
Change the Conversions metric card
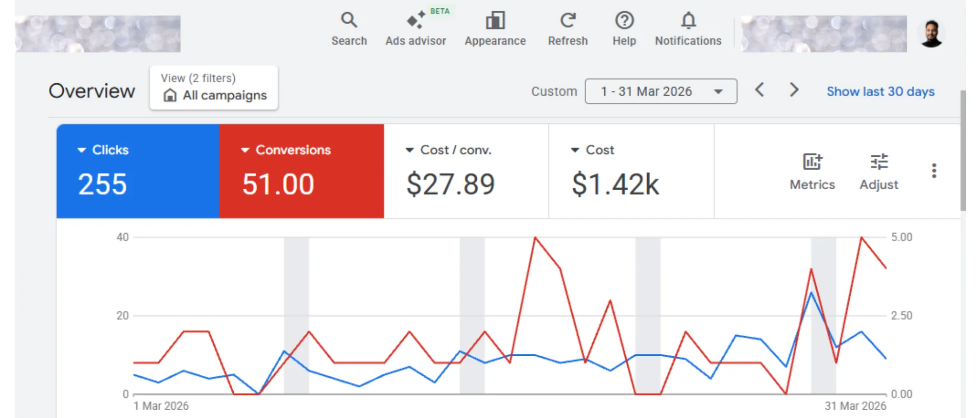(286, 150)
